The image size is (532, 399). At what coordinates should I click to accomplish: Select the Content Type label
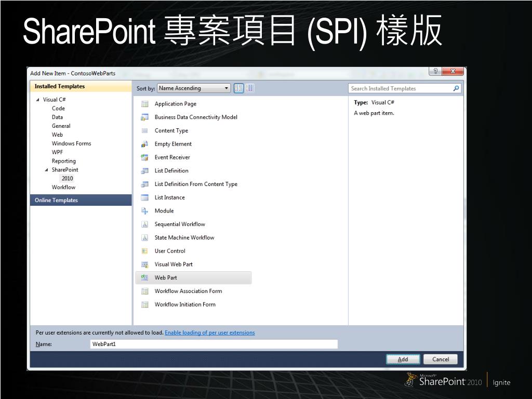pos(171,130)
